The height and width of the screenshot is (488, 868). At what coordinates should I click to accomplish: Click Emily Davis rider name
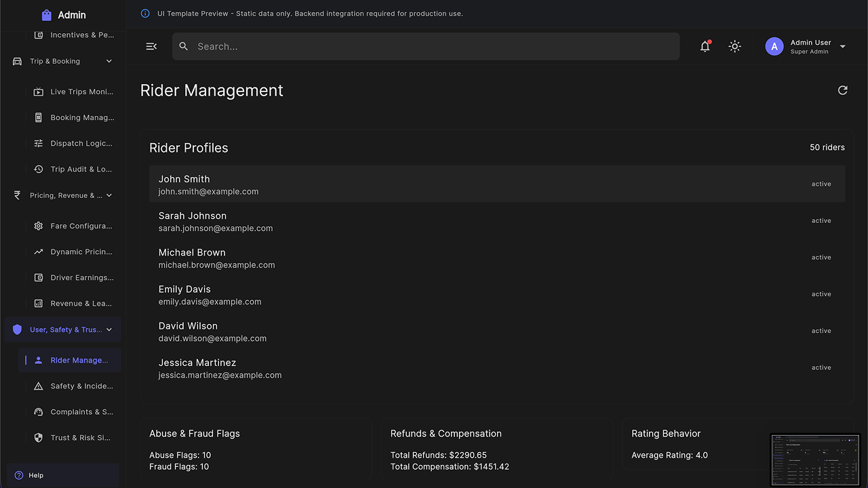coord(184,289)
